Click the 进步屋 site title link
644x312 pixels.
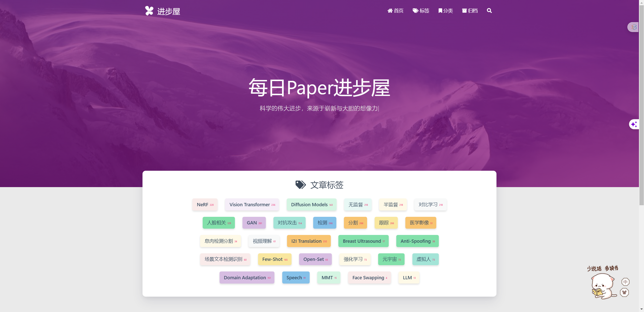(x=169, y=11)
